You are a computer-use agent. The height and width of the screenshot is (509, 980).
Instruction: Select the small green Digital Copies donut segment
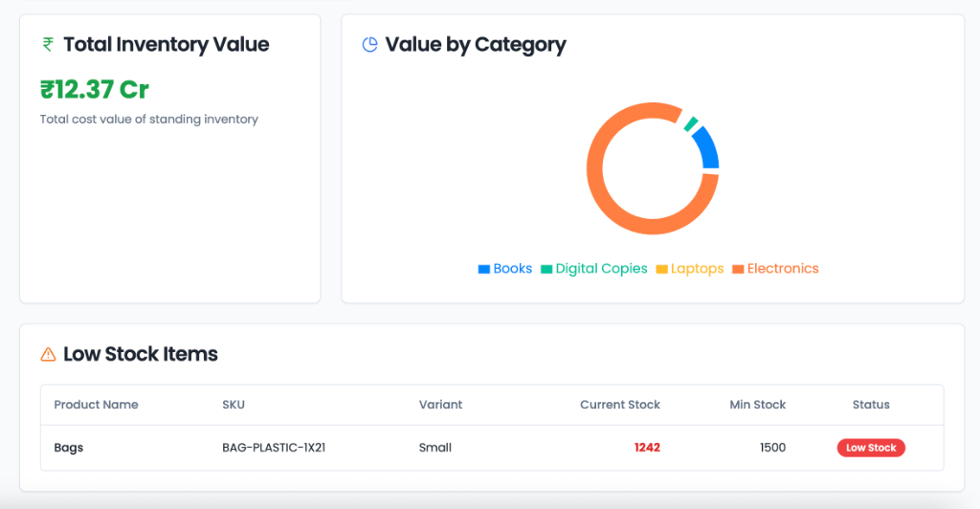pyautogui.click(x=691, y=124)
